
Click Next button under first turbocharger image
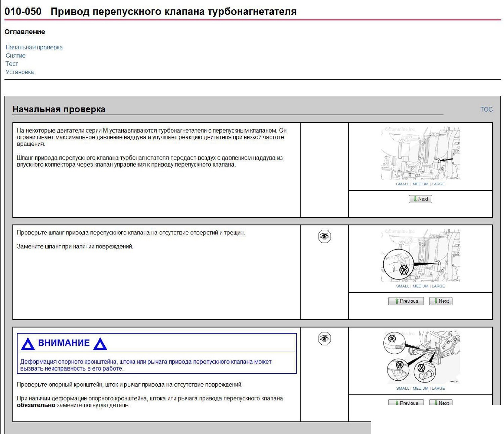[420, 199]
